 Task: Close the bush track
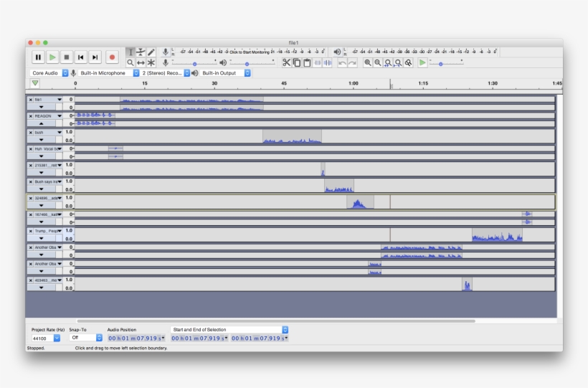tap(30, 133)
